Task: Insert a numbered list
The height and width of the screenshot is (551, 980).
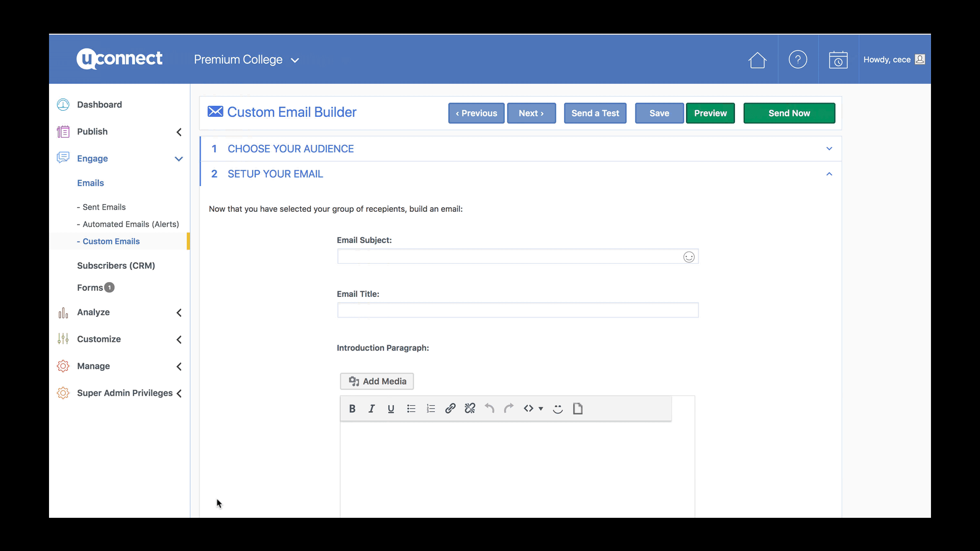Action: (x=431, y=409)
